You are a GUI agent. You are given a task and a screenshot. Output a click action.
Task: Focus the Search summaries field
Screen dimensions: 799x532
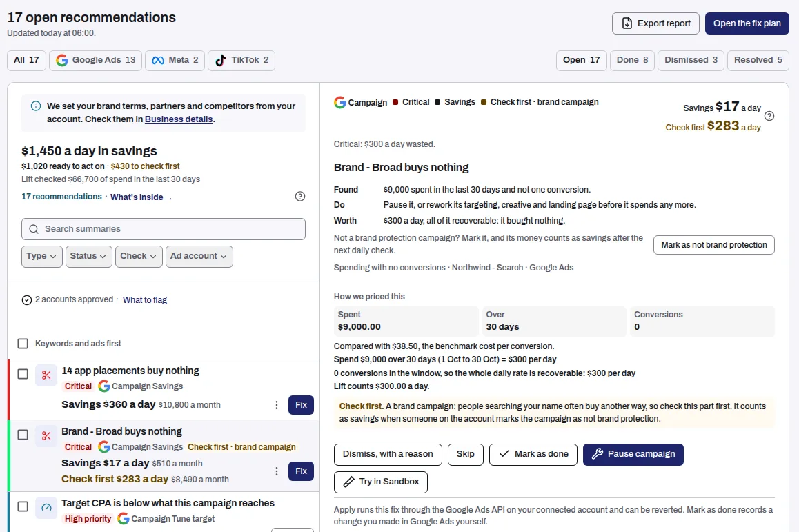(164, 229)
